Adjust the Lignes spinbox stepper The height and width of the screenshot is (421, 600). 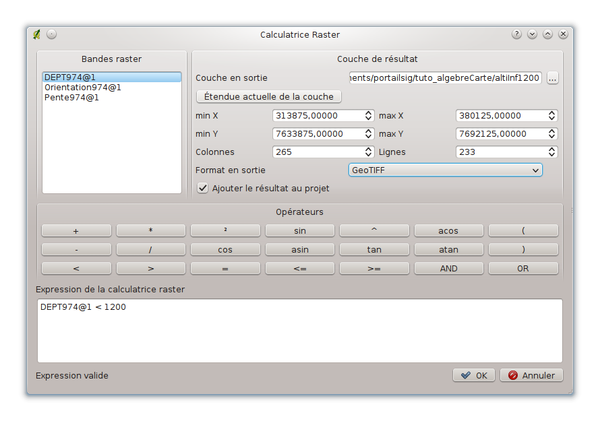click(551, 152)
